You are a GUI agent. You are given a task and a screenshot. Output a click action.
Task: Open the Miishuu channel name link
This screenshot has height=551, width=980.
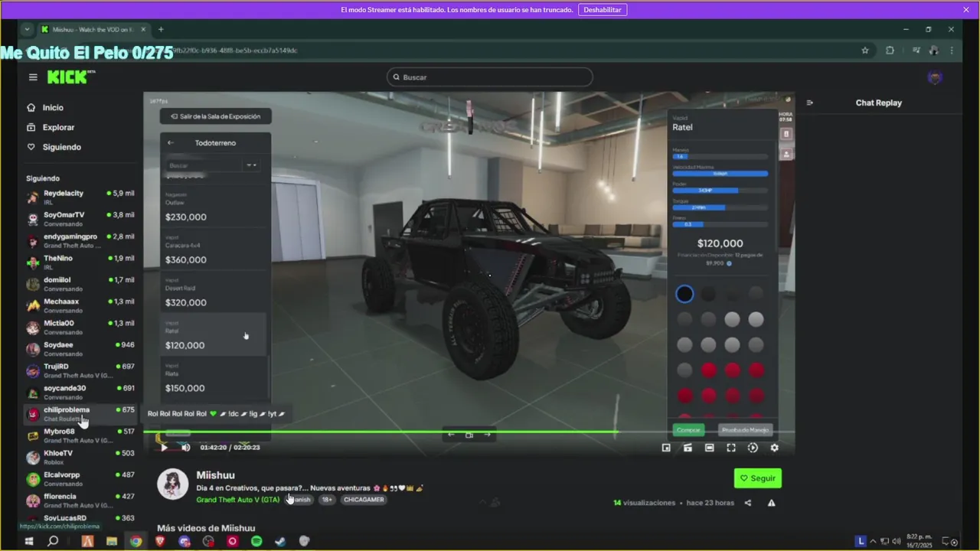coord(215,475)
